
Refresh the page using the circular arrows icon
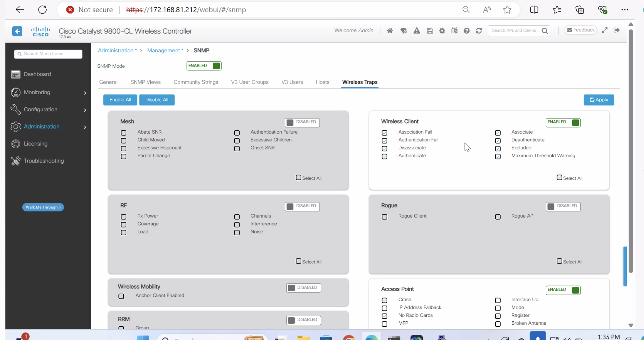pyautogui.click(x=479, y=31)
